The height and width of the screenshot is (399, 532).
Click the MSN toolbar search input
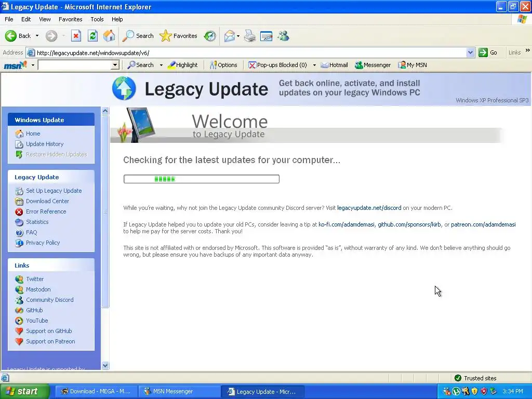(x=75, y=65)
